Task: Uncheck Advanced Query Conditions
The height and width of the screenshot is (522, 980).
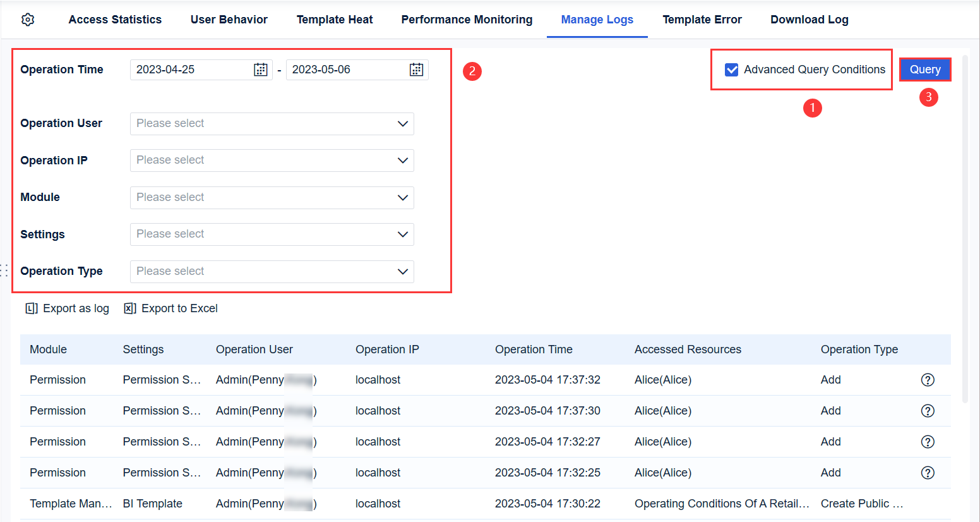Action: [731, 70]
